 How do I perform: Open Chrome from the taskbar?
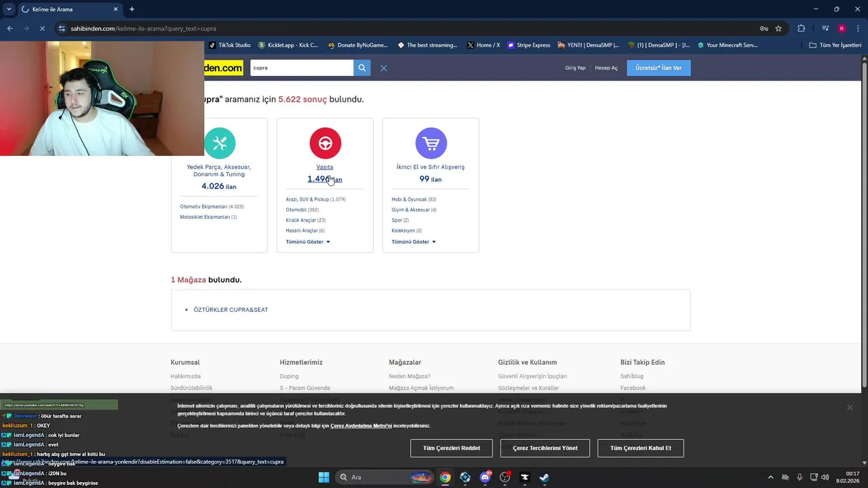[x=445, y=477]
